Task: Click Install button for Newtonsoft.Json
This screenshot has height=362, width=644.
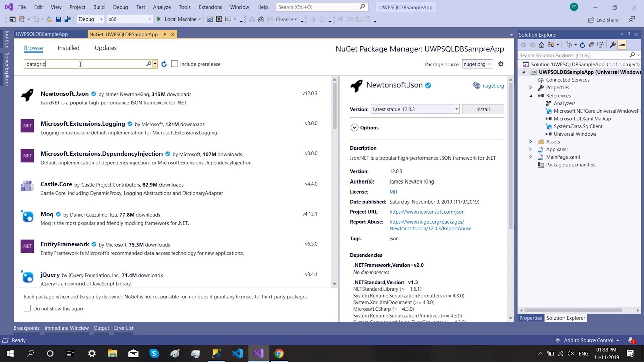Action: point(483,109)
